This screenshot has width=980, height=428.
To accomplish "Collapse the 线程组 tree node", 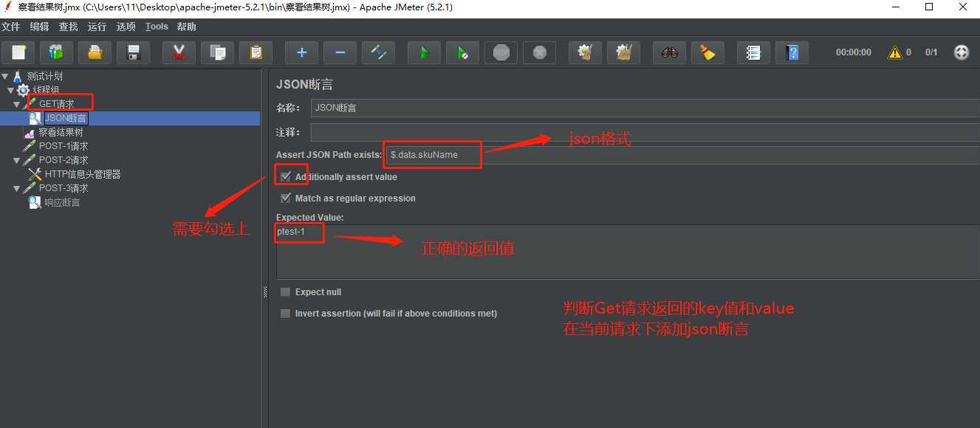I will [x=10, y=90].
